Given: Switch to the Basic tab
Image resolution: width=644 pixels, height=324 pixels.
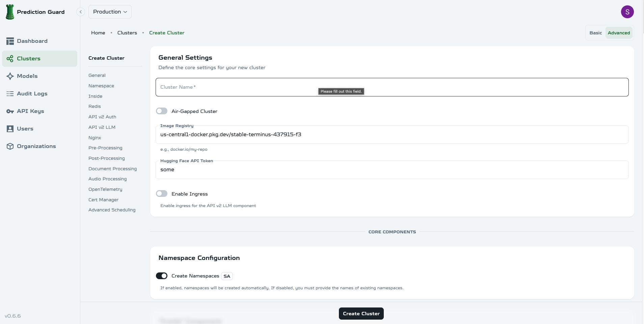Looking at the screenshot, I should coord(595,33).
